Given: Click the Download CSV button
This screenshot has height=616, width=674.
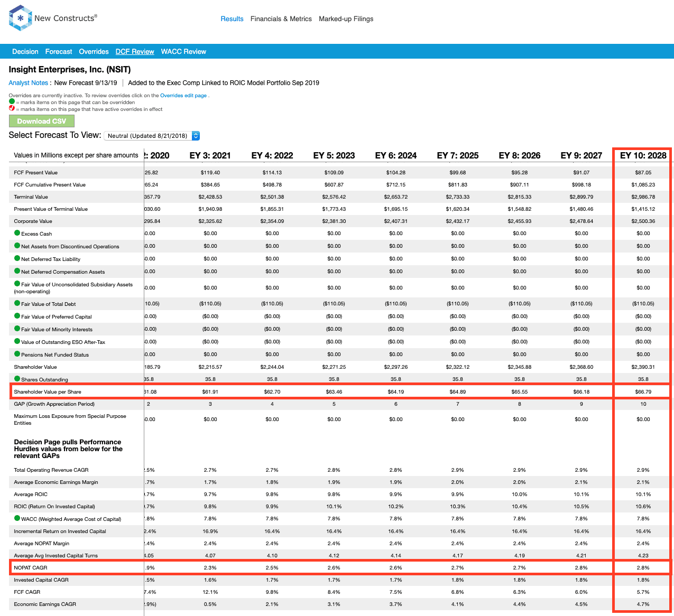Looking at the screenshot, I should pyautogui.click(x=42, y=121).
